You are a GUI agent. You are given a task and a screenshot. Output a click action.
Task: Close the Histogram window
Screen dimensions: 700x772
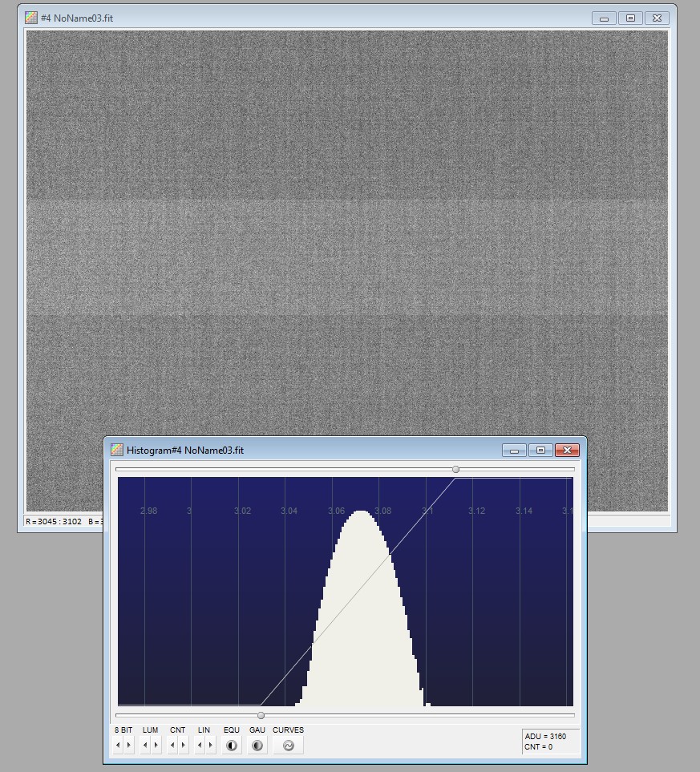(567, 451)
